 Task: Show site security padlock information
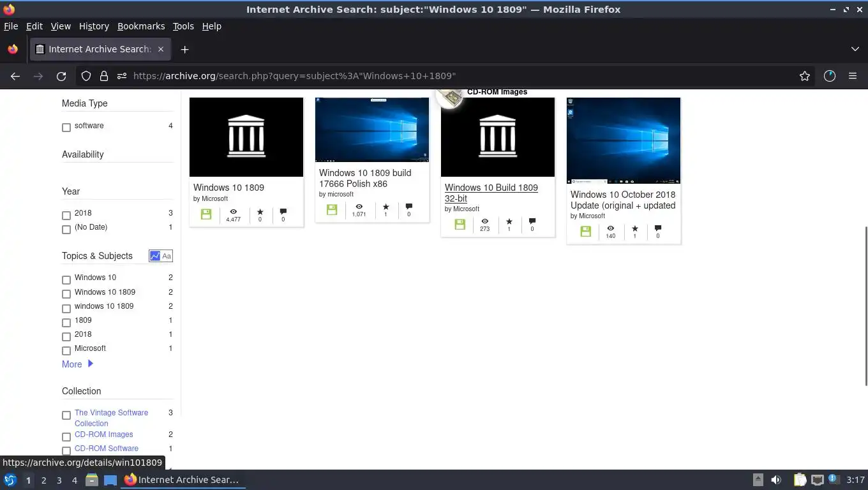pyautogui.click(x=103, y=76)
